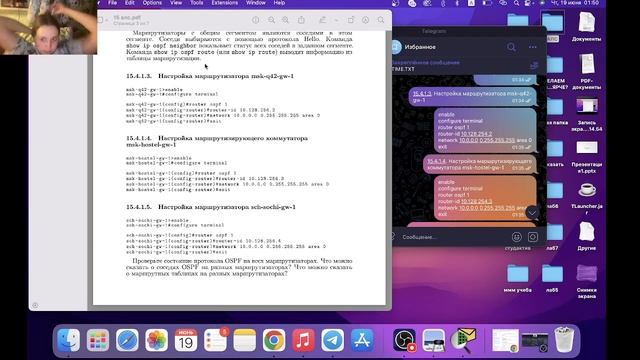The height and width of the screenshot is (360, 640).
Task: Select the screen recording Запись экрана file
Action: point(587,115)
